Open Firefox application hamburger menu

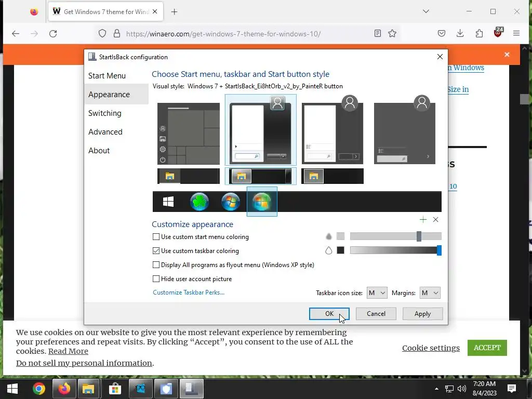click(x=516, y=33)
